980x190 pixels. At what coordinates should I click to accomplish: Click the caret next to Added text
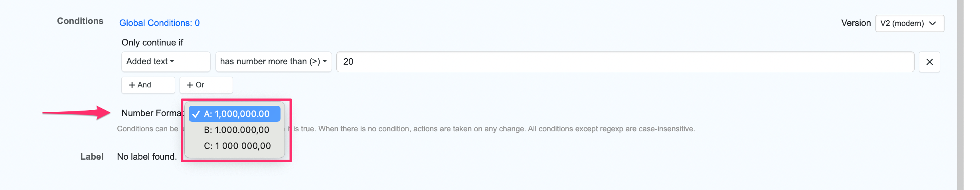point(172,61)
